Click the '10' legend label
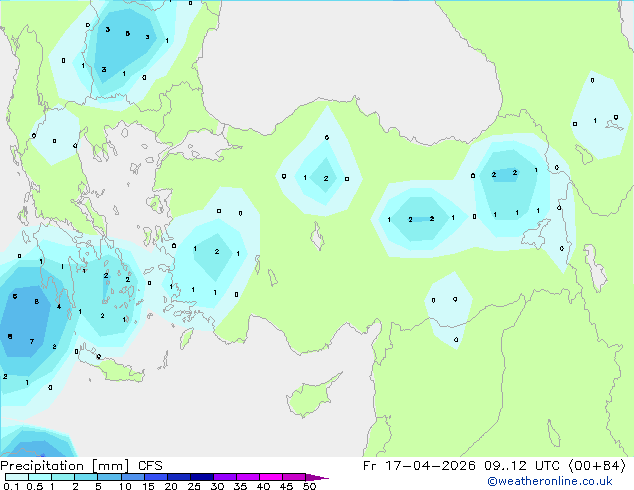The width and height of the screenshot is (634, 490). [125, 486]
